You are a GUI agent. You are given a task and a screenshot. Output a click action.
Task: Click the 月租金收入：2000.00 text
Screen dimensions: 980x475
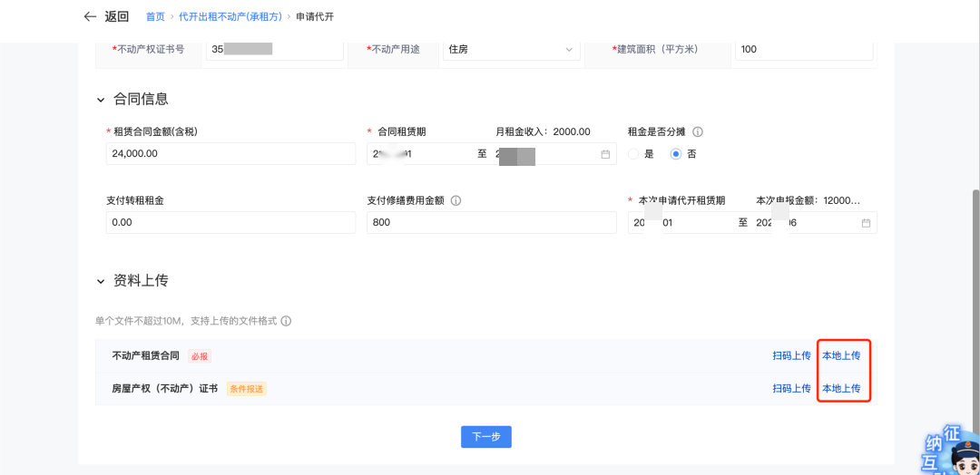(544, 131)
